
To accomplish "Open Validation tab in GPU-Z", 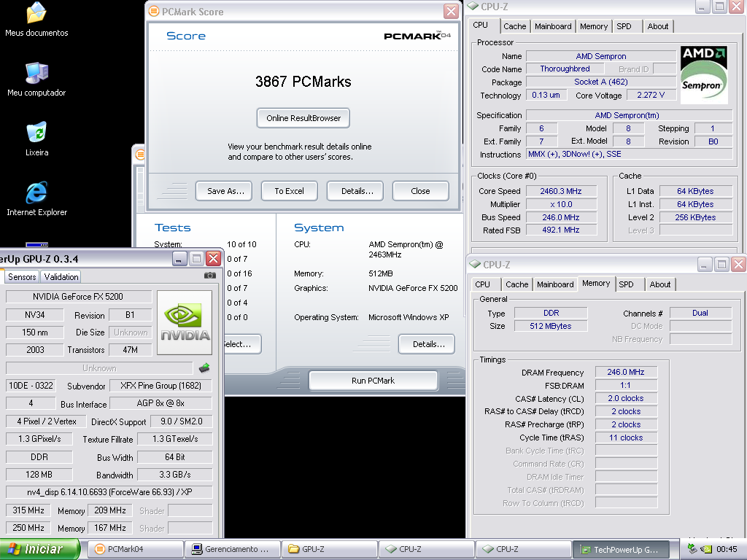I will click(x=61, y=277).
